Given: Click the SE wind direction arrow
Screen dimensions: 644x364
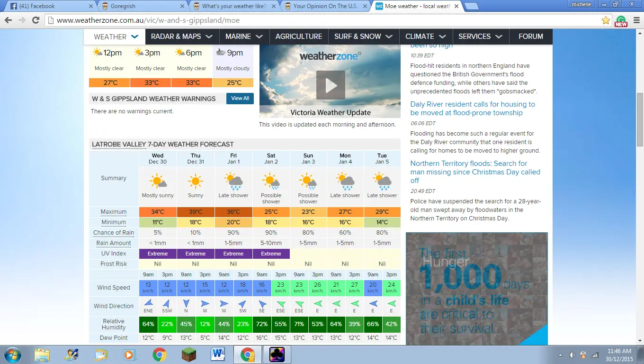Looking at the screenshot, I should point(262,303).
